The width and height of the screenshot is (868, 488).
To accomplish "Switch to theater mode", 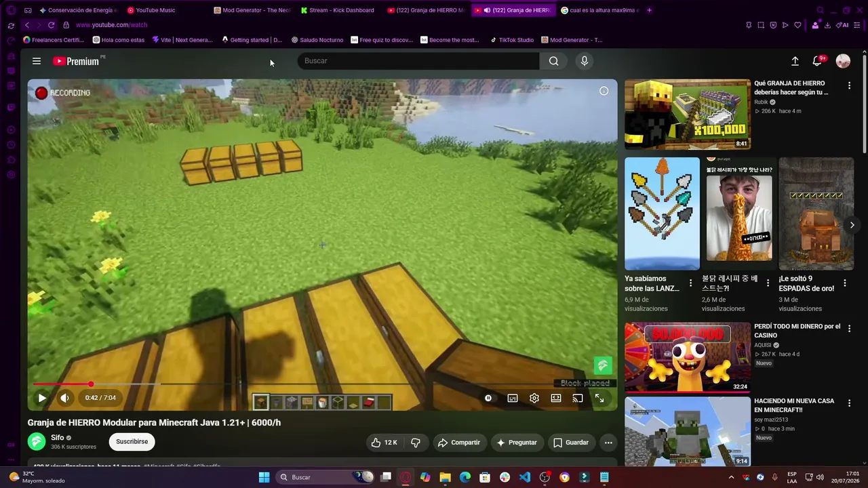I will click(x=556, y=398).
